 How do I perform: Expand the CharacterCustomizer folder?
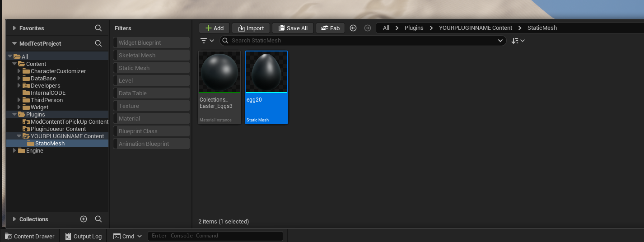(x=19, y=71)
